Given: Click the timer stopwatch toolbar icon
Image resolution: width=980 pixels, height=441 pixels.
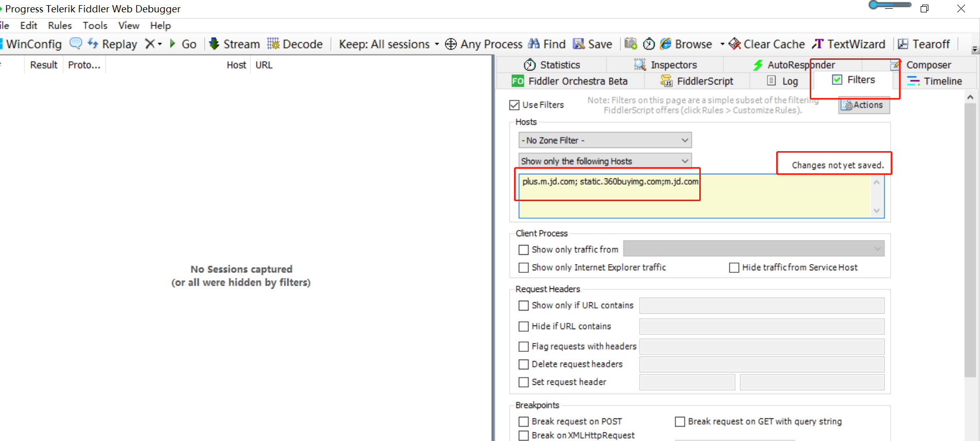Looking at the screenshot, I should (649, 44).
